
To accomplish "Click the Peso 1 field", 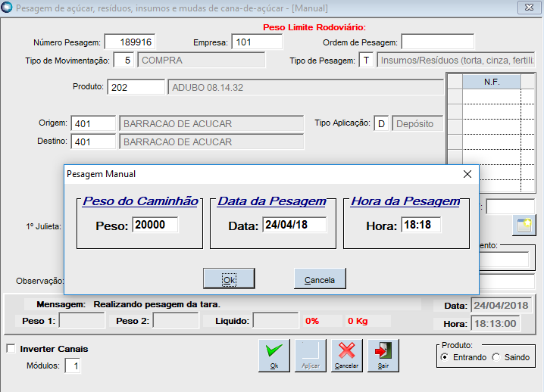I will coord(82,321).
